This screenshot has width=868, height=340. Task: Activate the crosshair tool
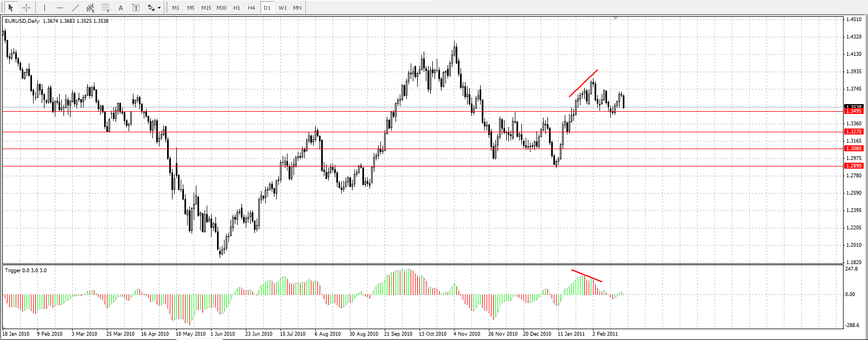tap(26, 8)
